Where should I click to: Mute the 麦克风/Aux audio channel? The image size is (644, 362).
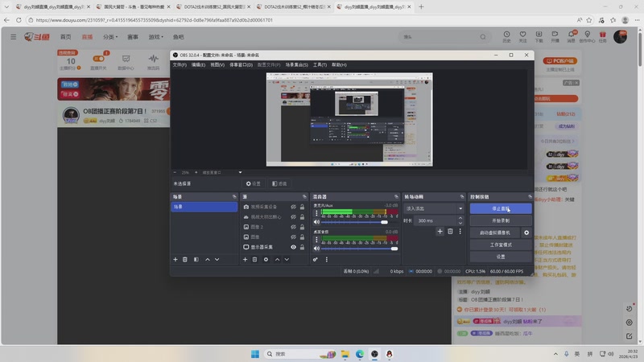click(316, 222)
